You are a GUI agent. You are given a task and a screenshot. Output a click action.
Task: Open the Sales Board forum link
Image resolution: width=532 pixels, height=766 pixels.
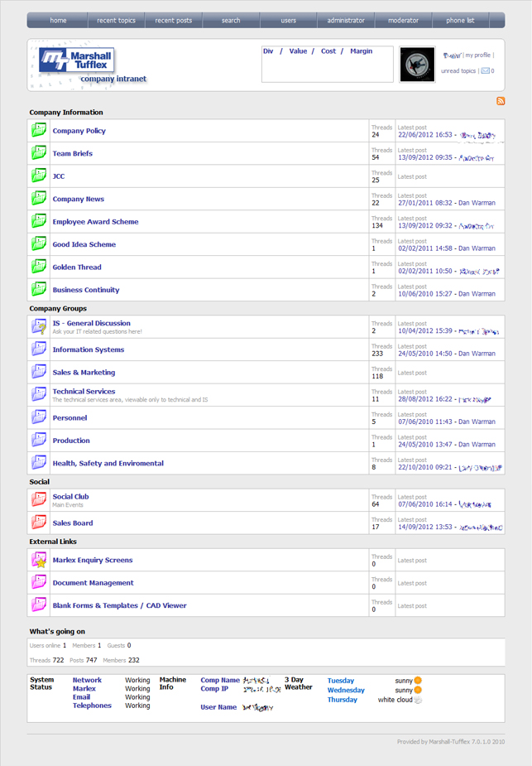tap(73, 523)
